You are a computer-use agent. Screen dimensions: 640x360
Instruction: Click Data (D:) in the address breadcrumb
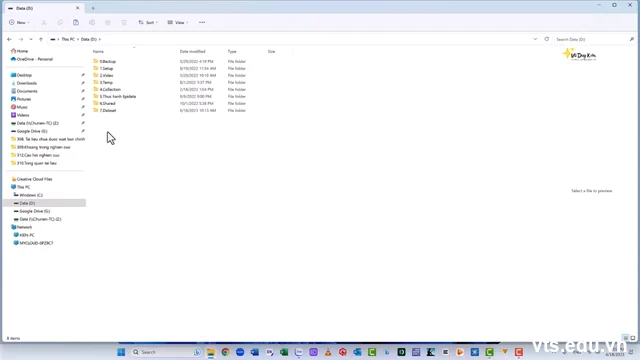pyautogui.click(x=89, y=39)
